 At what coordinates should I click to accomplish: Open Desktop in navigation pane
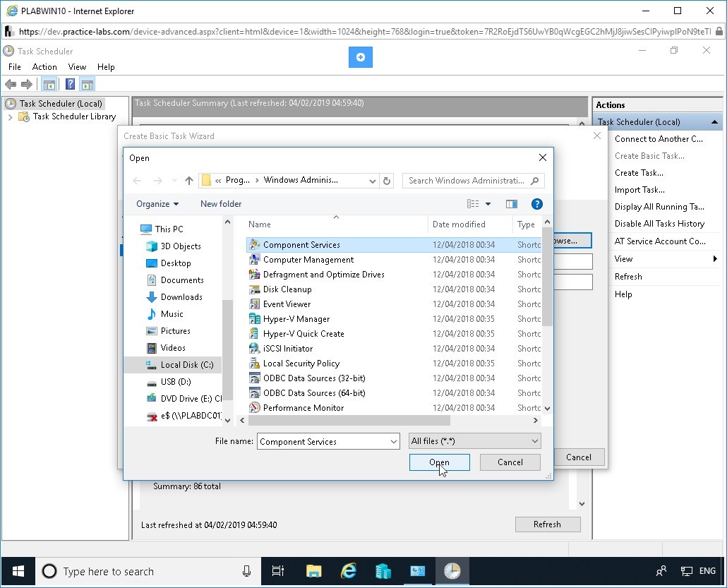tap(168, 263)
